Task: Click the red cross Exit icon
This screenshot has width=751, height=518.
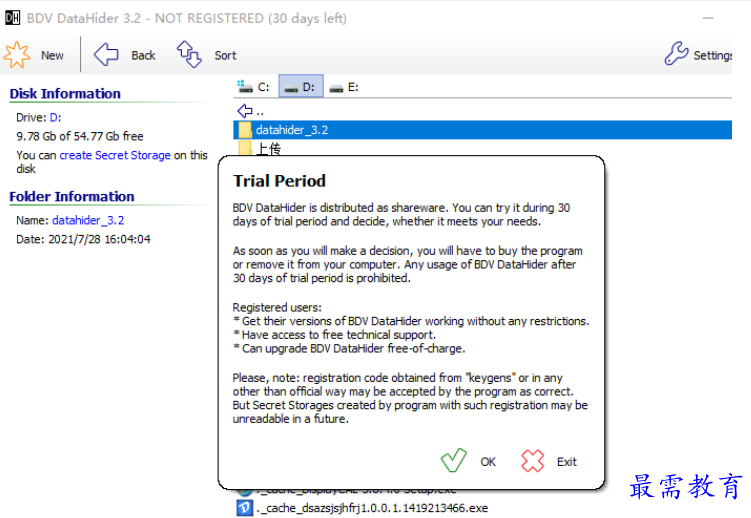Action: pos(533,461)
